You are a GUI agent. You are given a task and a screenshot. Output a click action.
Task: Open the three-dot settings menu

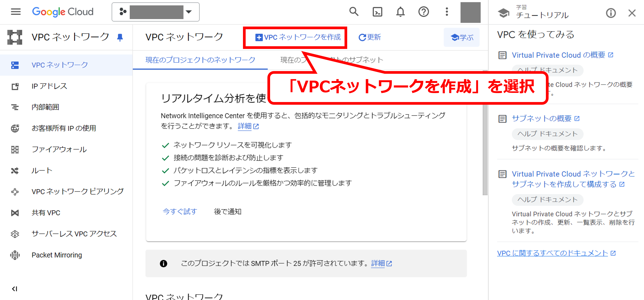(x=447, y=12)
